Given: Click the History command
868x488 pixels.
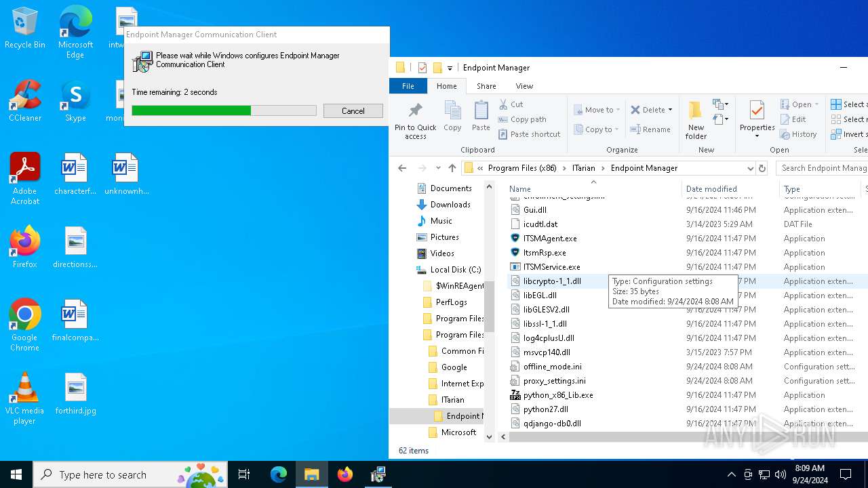Looking at the screenshot, I should pyautogui.click(x=798, y=134).
